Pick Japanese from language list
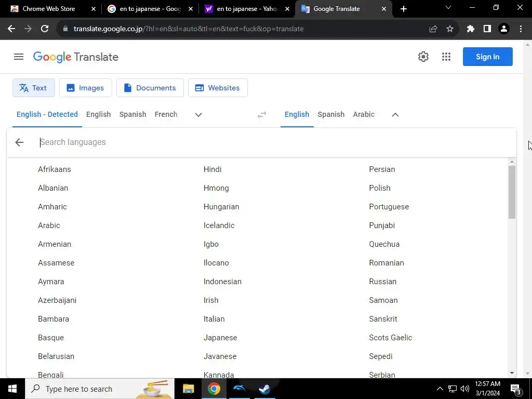The image size is (532, 399). coord(220,338)
